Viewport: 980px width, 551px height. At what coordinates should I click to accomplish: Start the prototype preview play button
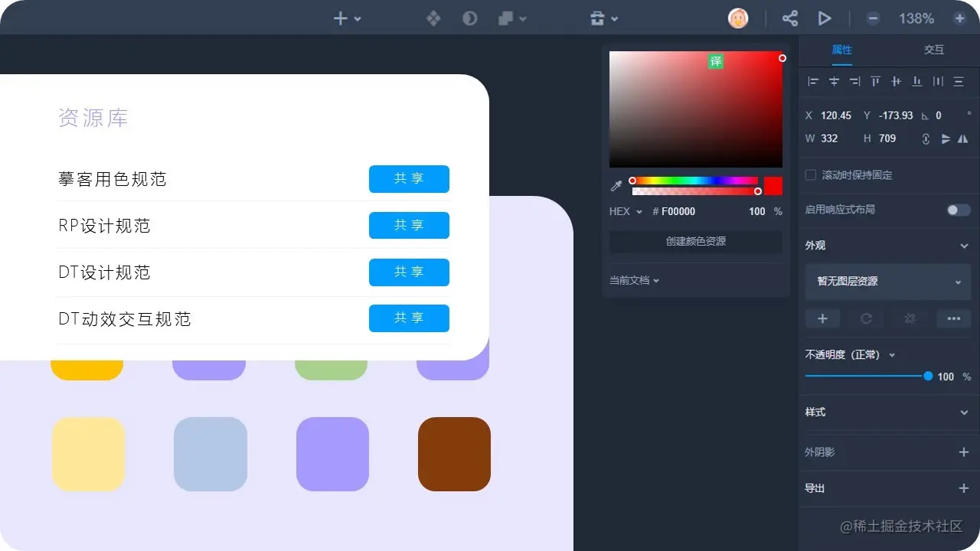tap(825, 18)
